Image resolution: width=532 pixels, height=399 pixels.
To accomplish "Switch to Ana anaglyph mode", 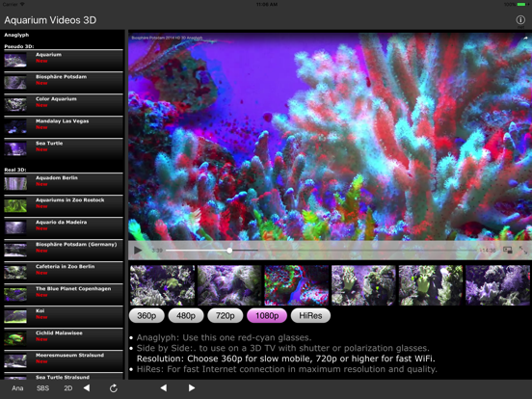I will click(17, 388).
